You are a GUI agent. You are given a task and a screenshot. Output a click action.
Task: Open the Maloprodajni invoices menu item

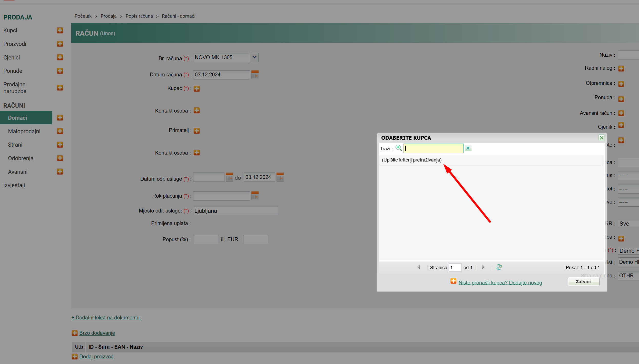(24, 131)
